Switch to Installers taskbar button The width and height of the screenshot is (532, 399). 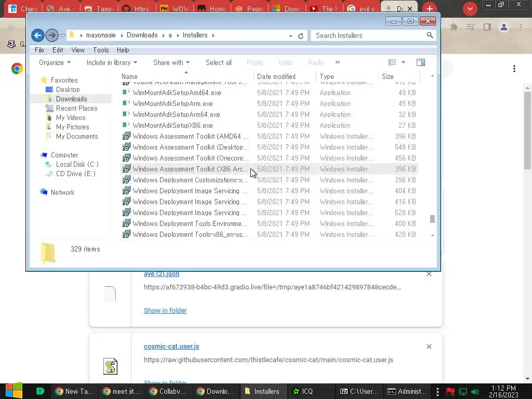pos(262,391)
